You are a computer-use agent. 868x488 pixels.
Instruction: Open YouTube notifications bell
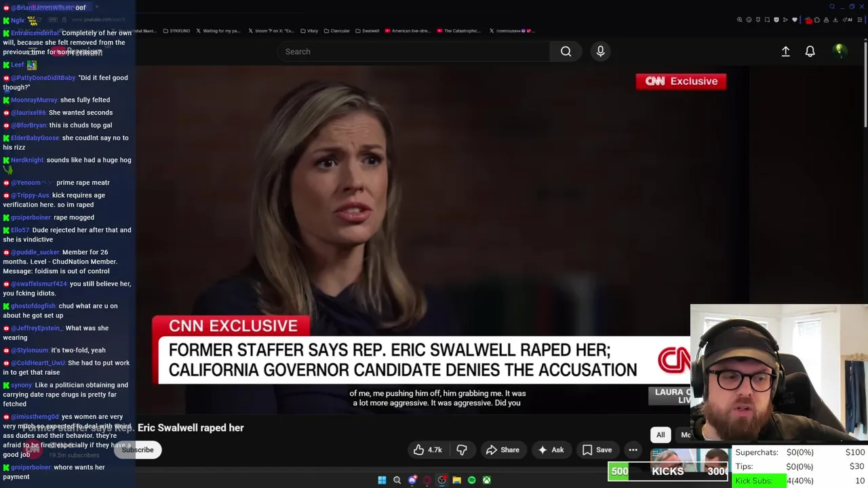(x=810, y=52)
